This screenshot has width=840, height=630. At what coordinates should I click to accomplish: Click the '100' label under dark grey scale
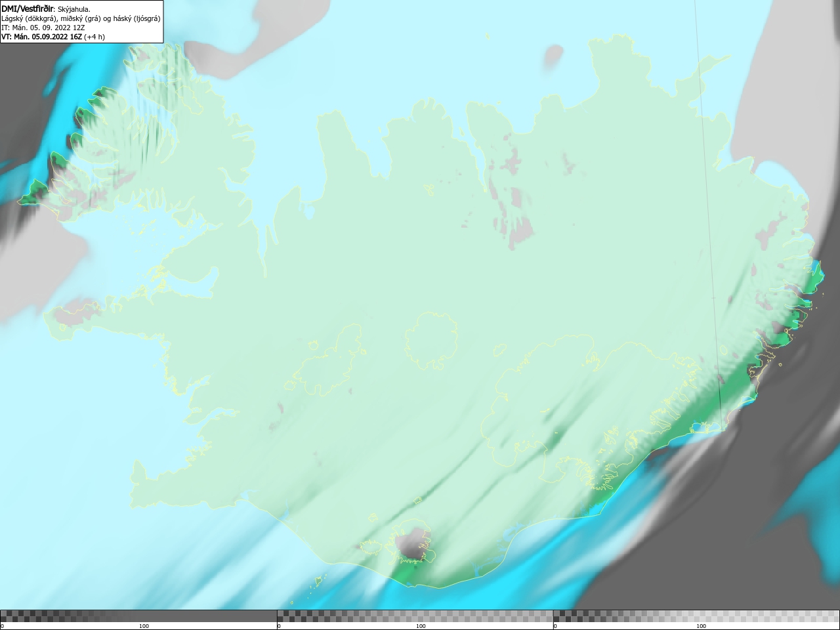tap(144, 626)
